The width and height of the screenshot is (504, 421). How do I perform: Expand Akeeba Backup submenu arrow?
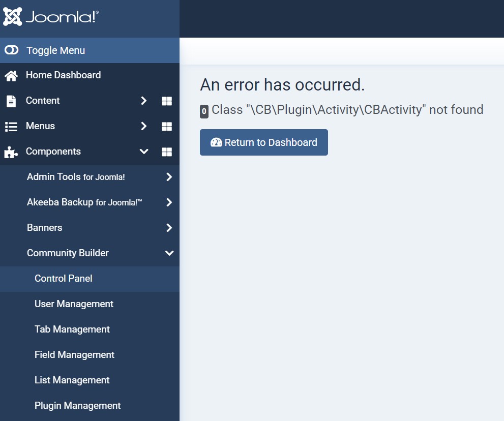(169, 202)
